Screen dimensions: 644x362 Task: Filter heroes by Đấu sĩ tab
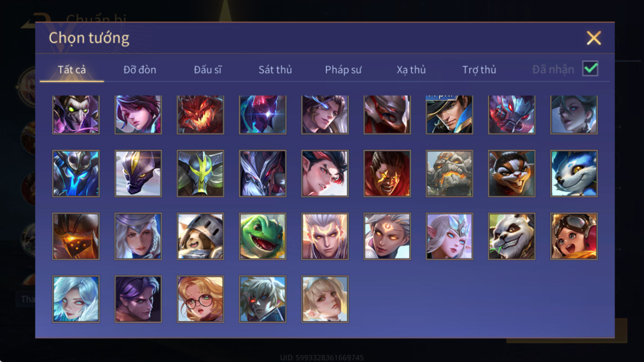(207, 70)
